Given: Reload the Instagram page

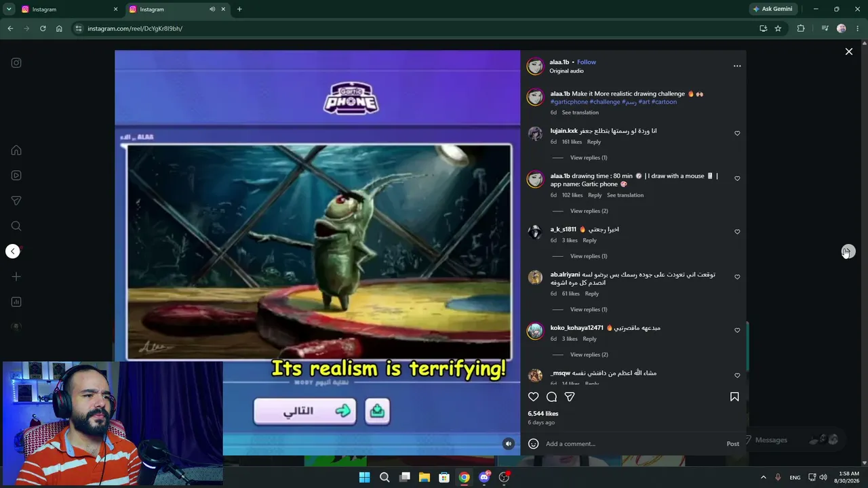Looking at the screenshot, I should (x=43, y=28).
